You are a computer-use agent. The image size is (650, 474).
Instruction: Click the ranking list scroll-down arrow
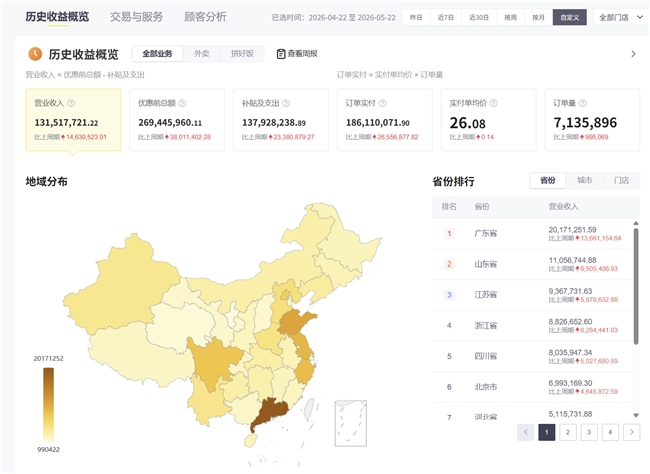point(636,415)
